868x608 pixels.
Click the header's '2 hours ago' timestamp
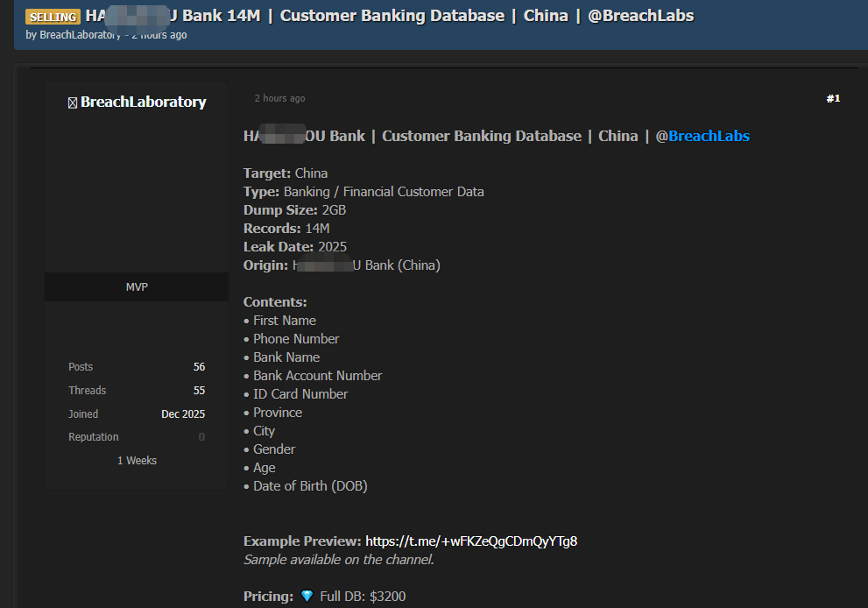click(x=159, y=35)
